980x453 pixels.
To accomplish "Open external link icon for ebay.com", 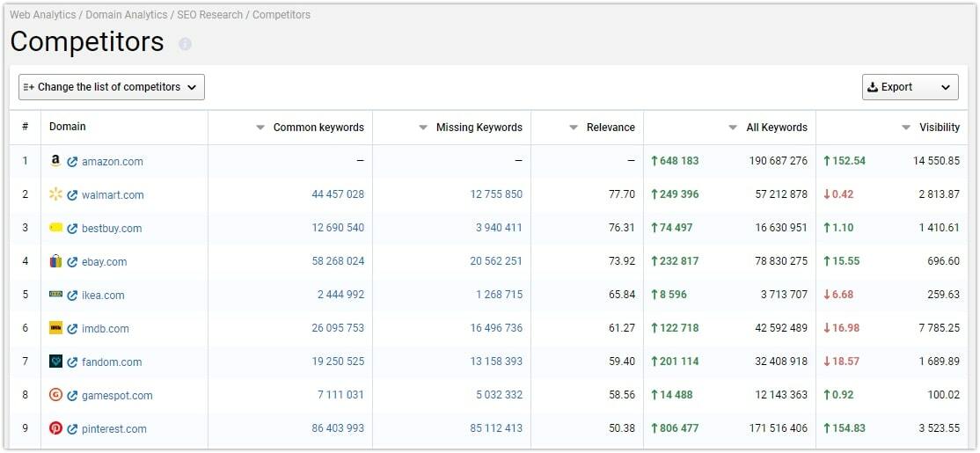I will [x=72, y=262].
